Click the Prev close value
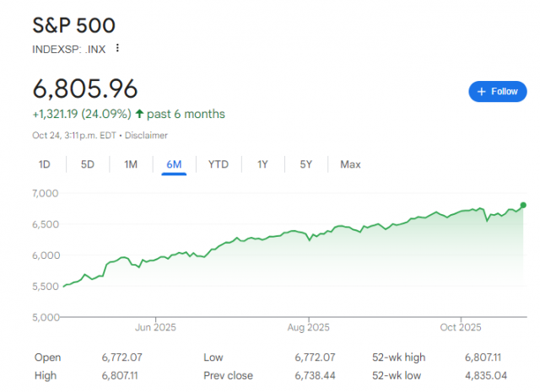This screenshot has height=392, width=540. [317, 375]
